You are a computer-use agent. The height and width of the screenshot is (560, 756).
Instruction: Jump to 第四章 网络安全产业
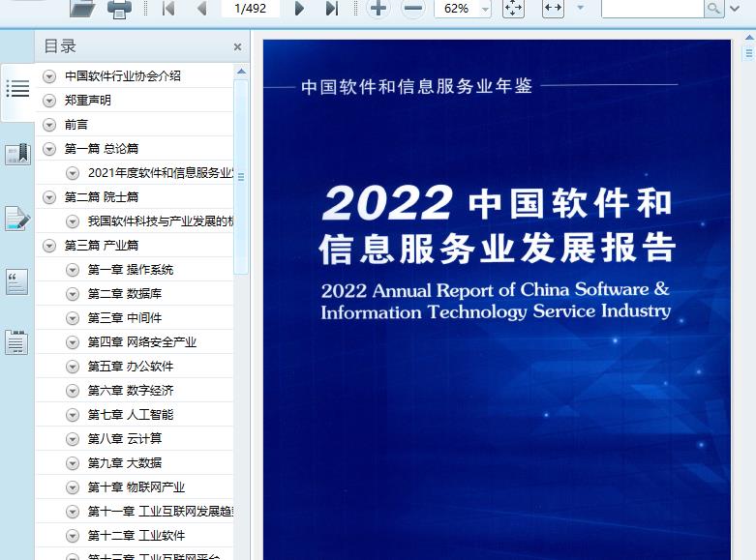(x=141, y=342)
